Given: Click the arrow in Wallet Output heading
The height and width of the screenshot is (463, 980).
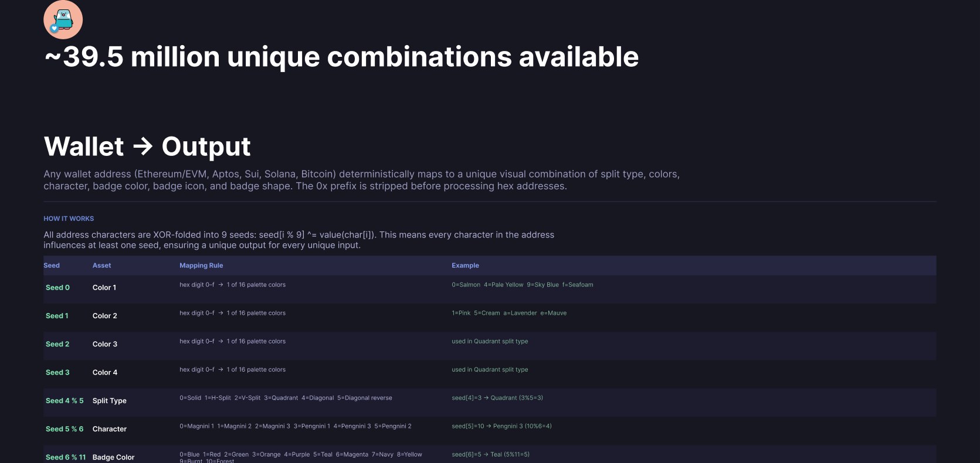Looking at the screenshot, I should tap(143, 147).
